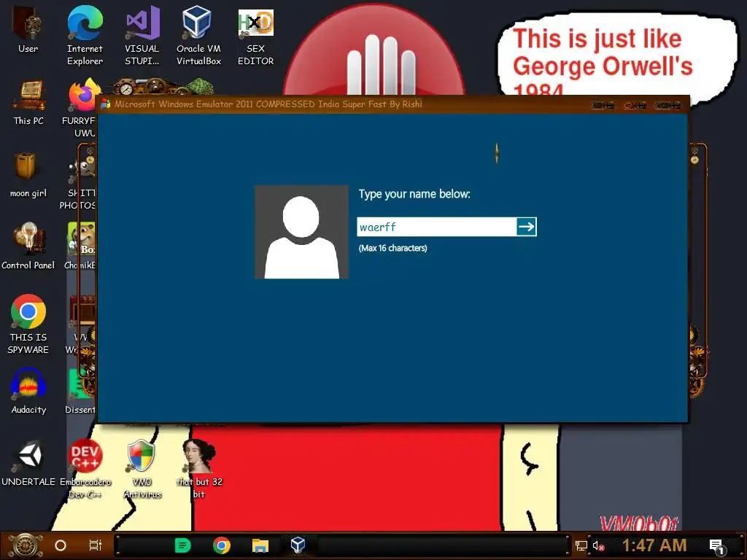This screenshot has height=560, width=747.
Task: Open the User desktop icon
Action: pyautogui.click(x=28, y=31)
